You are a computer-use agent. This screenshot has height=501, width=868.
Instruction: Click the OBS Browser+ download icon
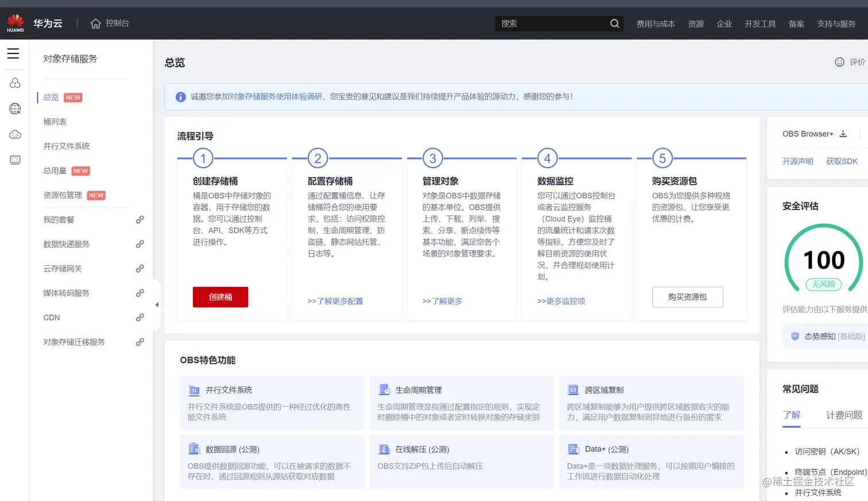pyautogui.click(x=843, y=134)
